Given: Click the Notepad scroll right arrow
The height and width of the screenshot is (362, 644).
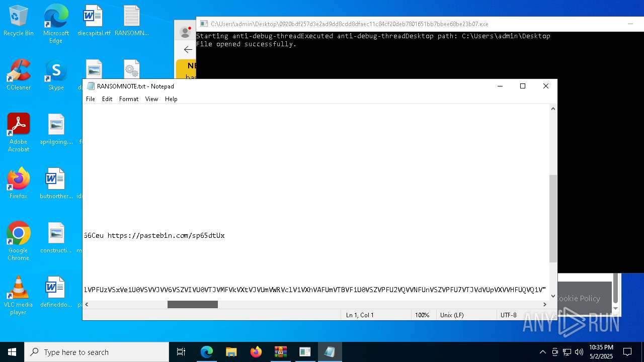Looking at the screenshot, I should click(x=545, y=304).
